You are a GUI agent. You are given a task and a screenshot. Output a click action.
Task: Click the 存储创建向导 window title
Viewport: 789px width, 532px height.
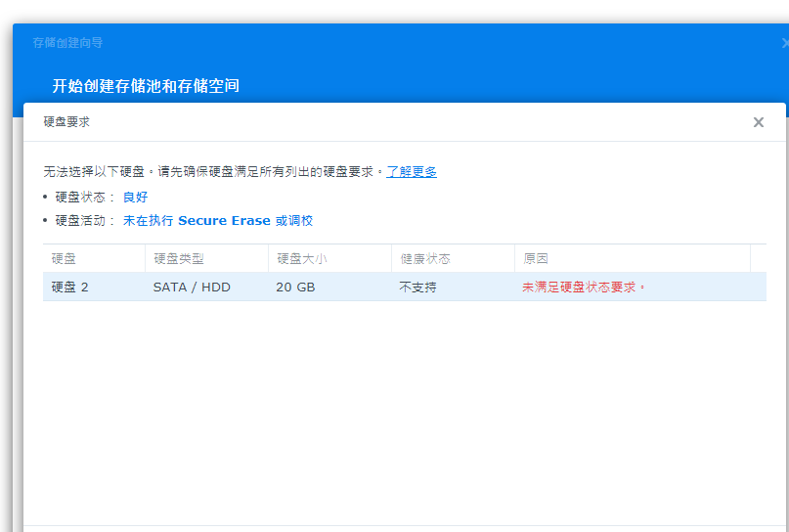(67, 43)
